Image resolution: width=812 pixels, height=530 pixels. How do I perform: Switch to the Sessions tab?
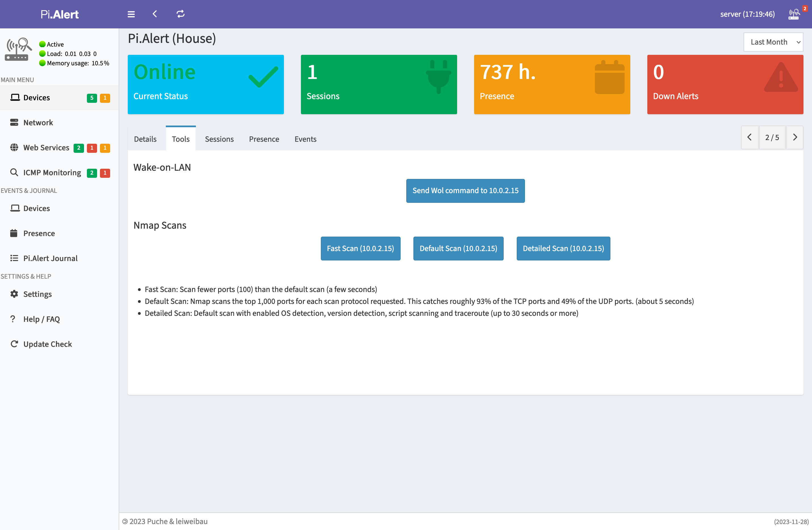(x=219, y=139)
